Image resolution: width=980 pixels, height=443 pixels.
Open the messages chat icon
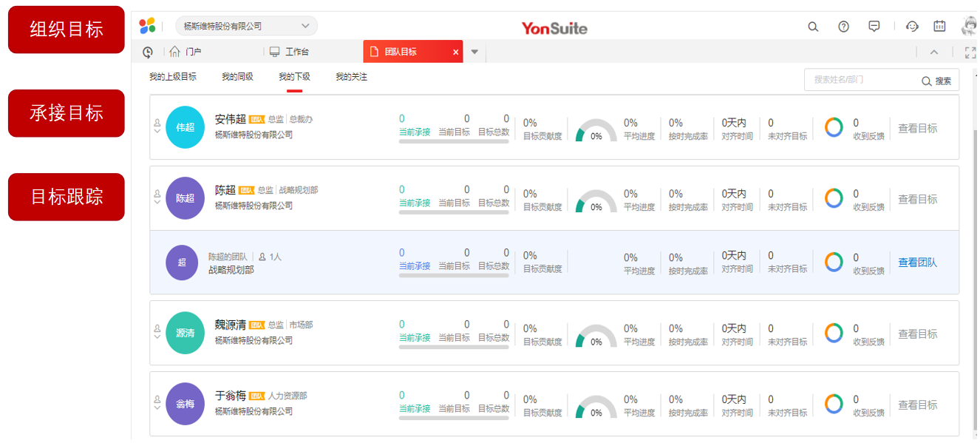click(874, 27)
